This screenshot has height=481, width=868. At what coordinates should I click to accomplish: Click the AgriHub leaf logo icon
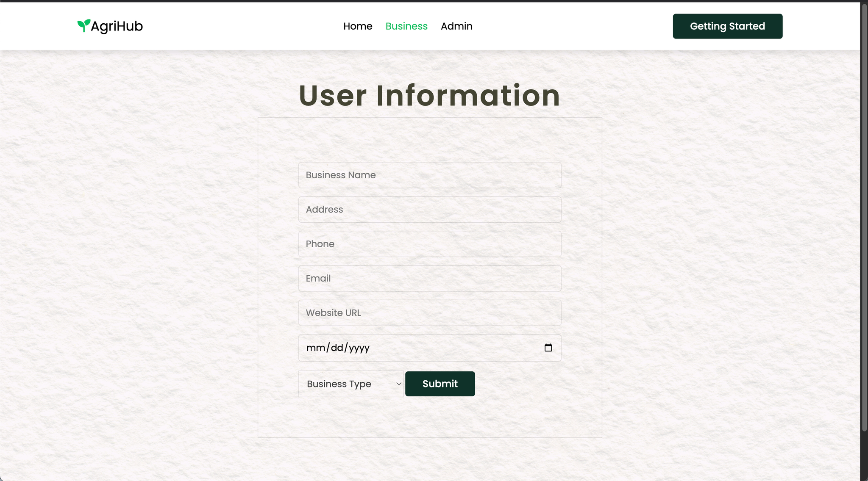83,25
